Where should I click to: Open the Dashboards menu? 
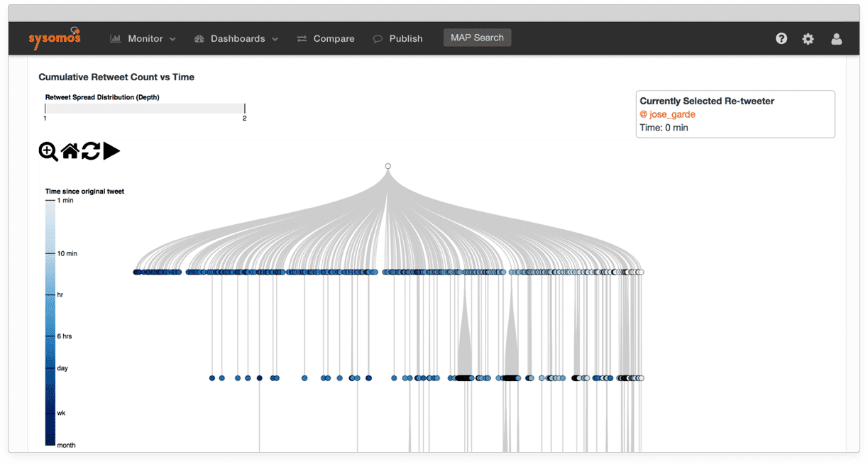coord(236,38)
